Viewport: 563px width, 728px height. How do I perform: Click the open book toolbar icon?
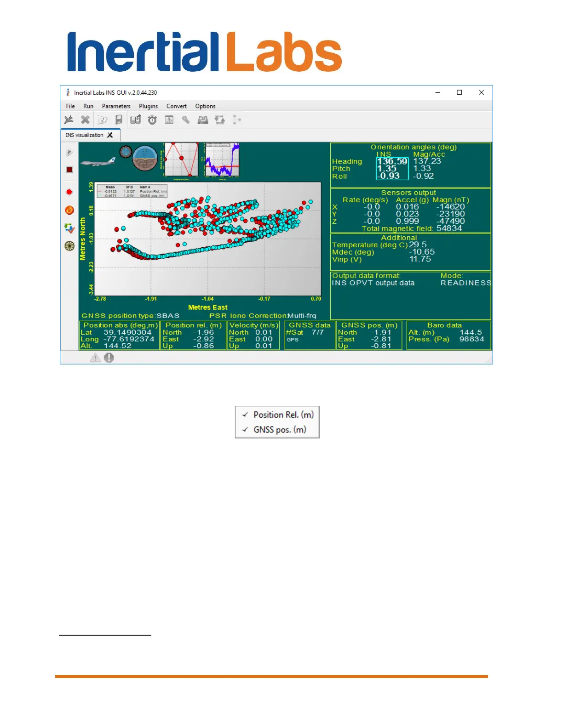pyautogui.click(x=135, y=120)
